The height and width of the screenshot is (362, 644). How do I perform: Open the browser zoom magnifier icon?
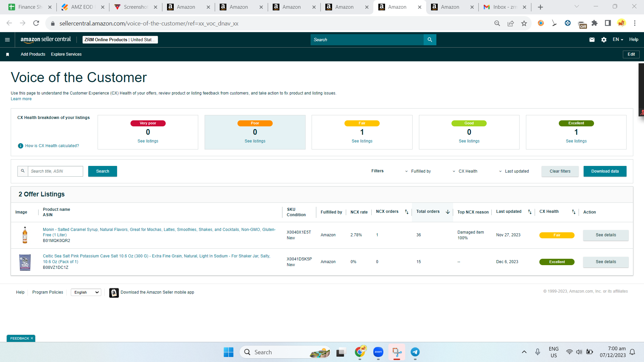[x=497, y=23]
